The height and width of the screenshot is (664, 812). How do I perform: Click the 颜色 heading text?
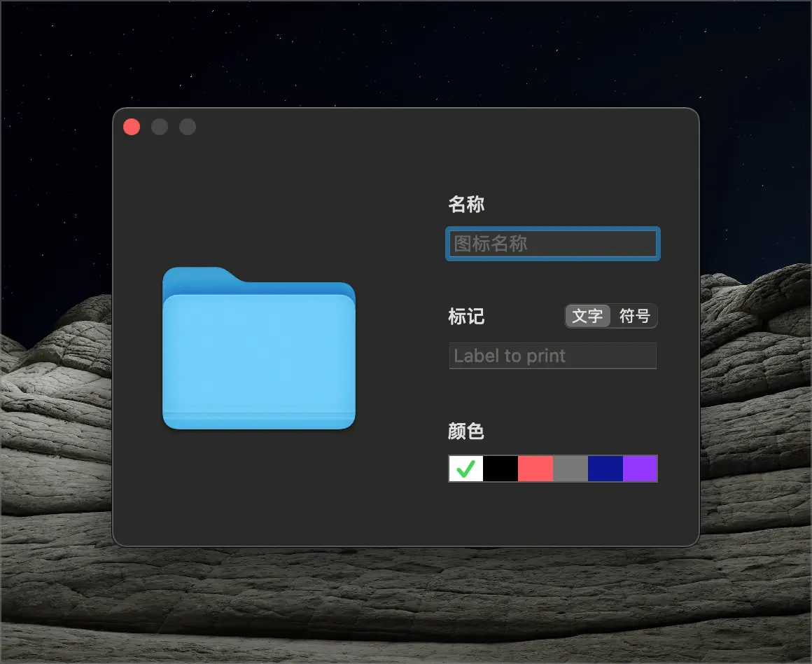[466, 431]
